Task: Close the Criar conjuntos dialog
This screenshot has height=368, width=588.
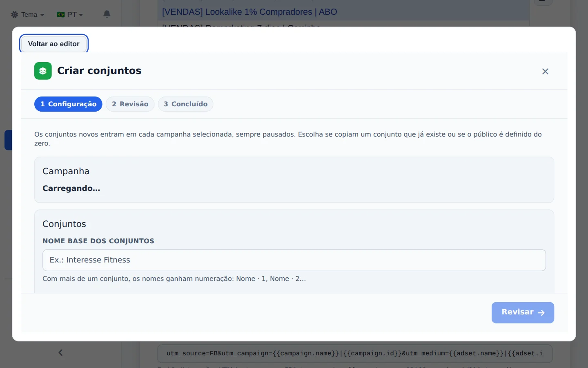Action: pyautogui.click(x=545, y=72)
